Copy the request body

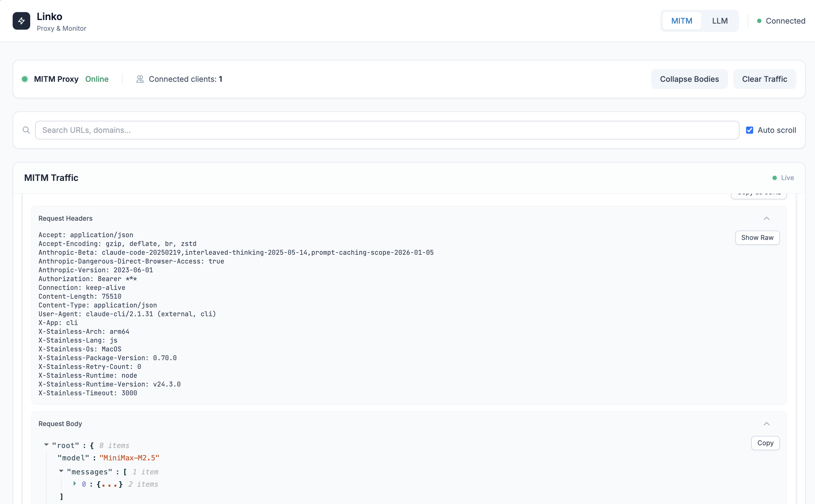(765, 443)
